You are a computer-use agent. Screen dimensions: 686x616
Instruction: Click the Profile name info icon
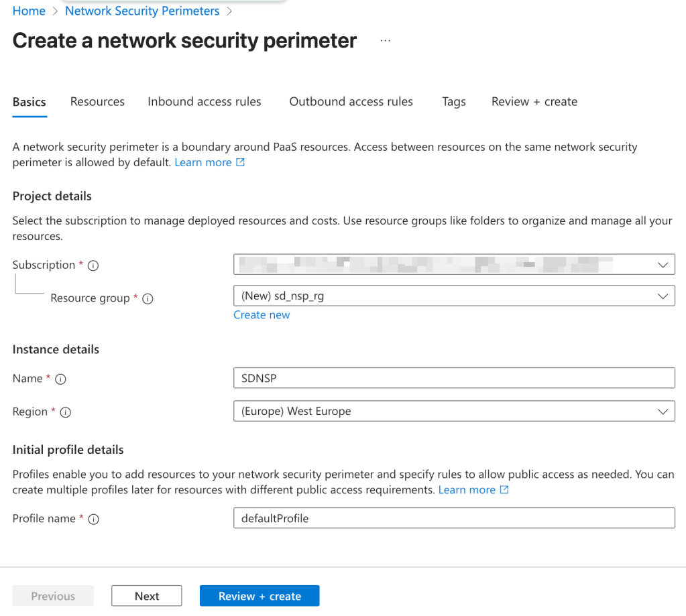pos(94,519)
